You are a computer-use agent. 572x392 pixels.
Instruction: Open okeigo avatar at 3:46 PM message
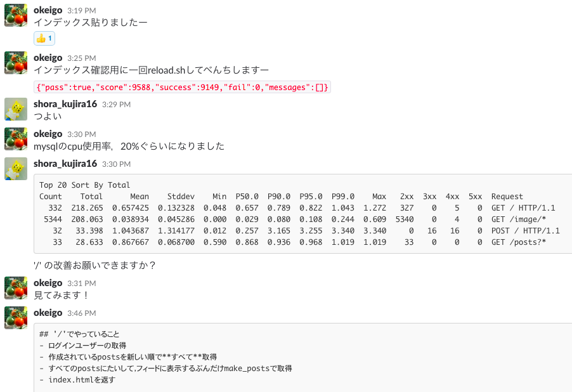[16, 318]
